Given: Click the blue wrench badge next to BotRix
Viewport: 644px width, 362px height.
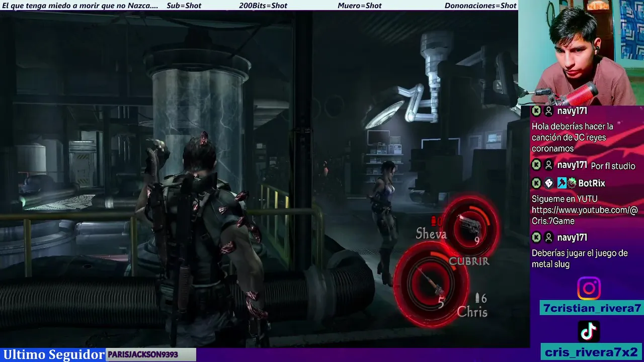Looking at the screenshot, I should tap(561, 184).
